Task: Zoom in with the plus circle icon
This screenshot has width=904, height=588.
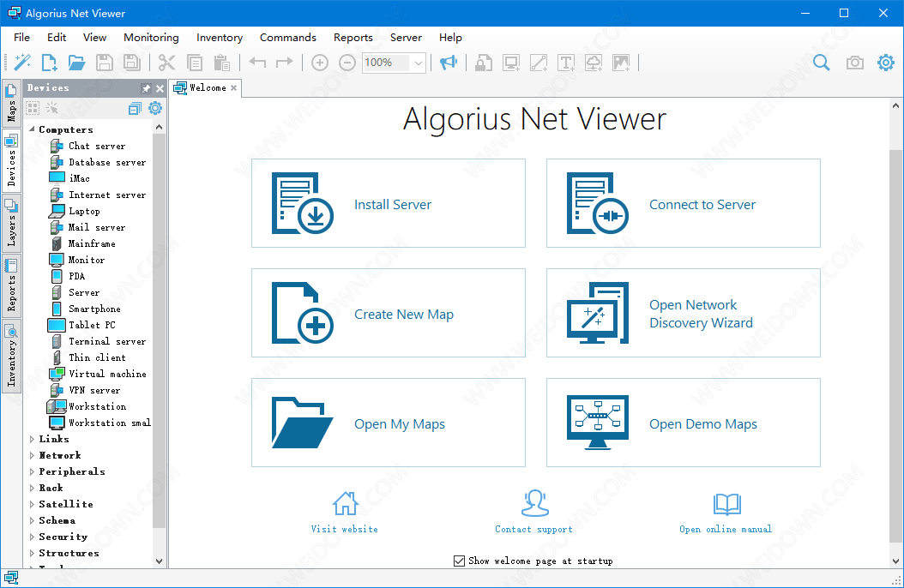Action: 319,63
